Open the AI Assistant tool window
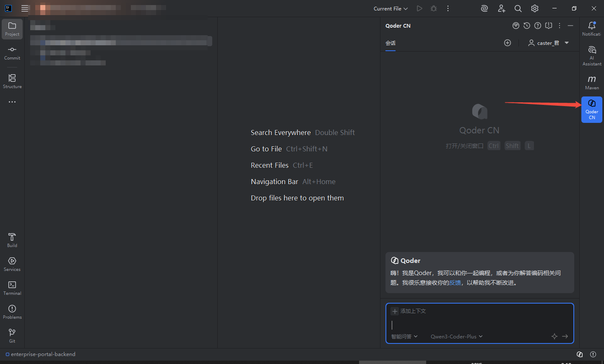Viewport: 604px width, 364px height. click(x=592, y=56)
